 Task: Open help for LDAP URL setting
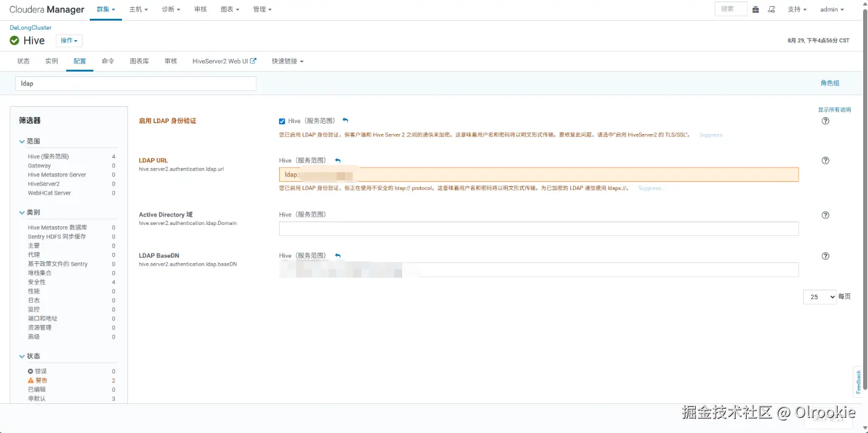click(x=825, y=161)
